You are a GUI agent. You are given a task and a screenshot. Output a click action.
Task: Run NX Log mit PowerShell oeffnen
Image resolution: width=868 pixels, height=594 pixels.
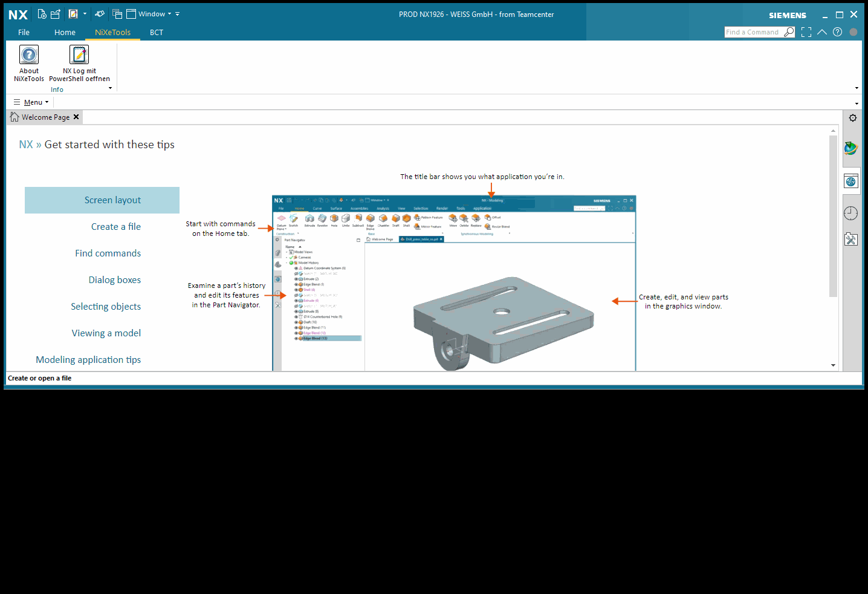[79, 64]
